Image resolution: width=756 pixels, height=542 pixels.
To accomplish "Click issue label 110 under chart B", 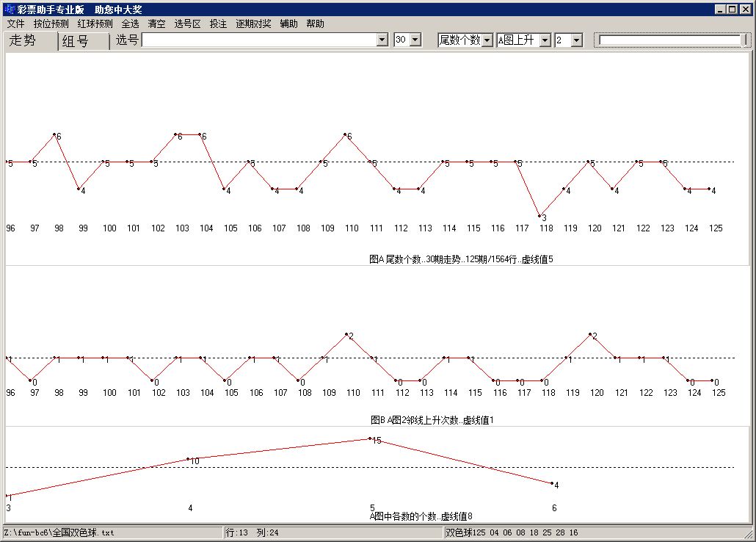I will click(x=353, y=393).
